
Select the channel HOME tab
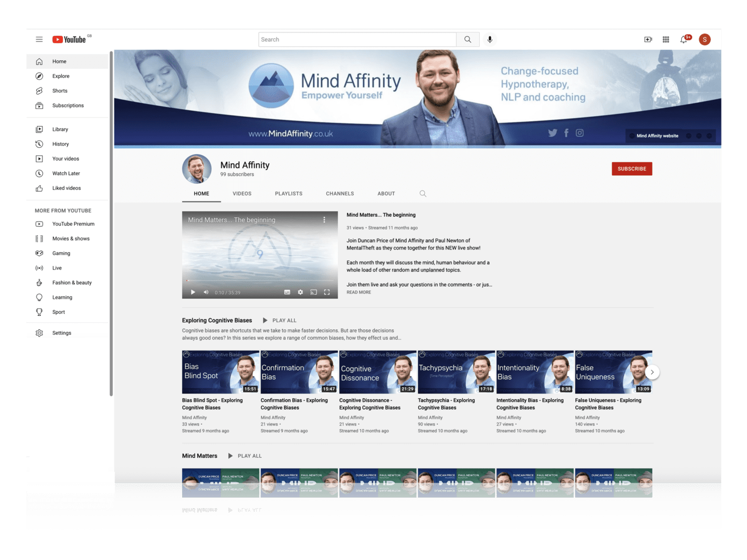tap(201, 193)
